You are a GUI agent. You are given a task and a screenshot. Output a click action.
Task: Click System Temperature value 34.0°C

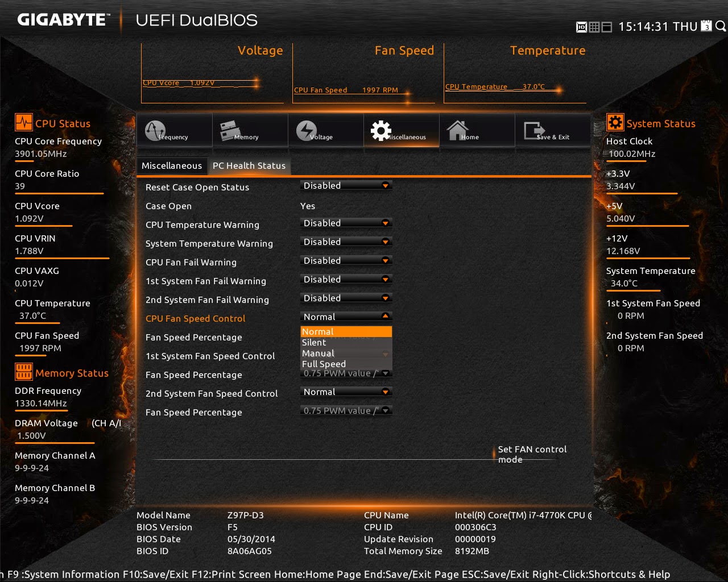pos(624,284)
